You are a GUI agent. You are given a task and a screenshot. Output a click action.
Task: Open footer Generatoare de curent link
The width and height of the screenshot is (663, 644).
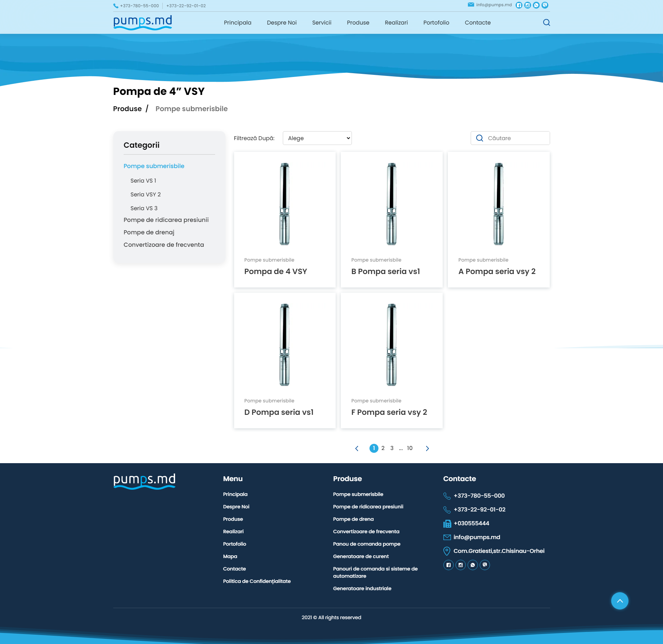361,556
